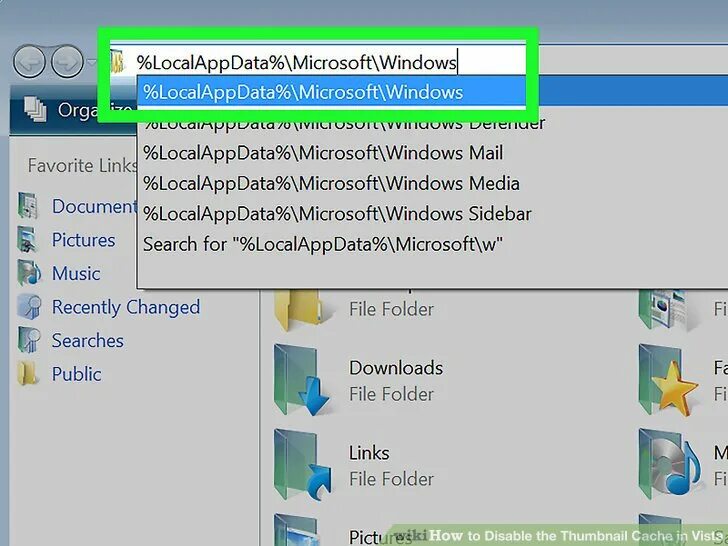
Task: Click the Music favorite link icon
Action: (x=29, y=273)
